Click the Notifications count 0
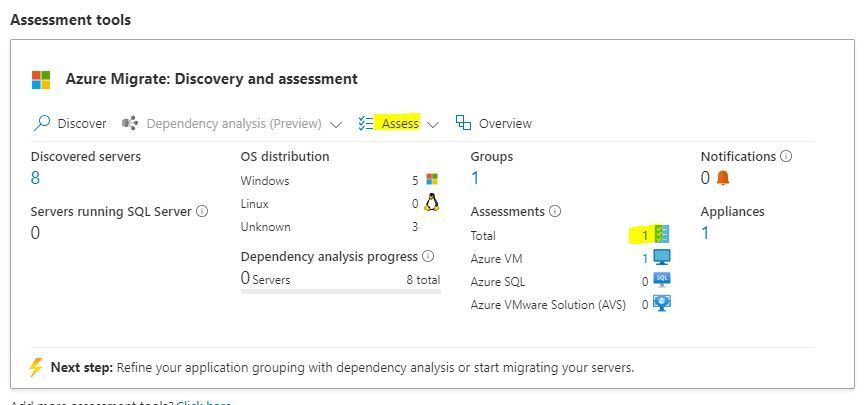This screenshot has height=405, width=865. tap(705, 178)
